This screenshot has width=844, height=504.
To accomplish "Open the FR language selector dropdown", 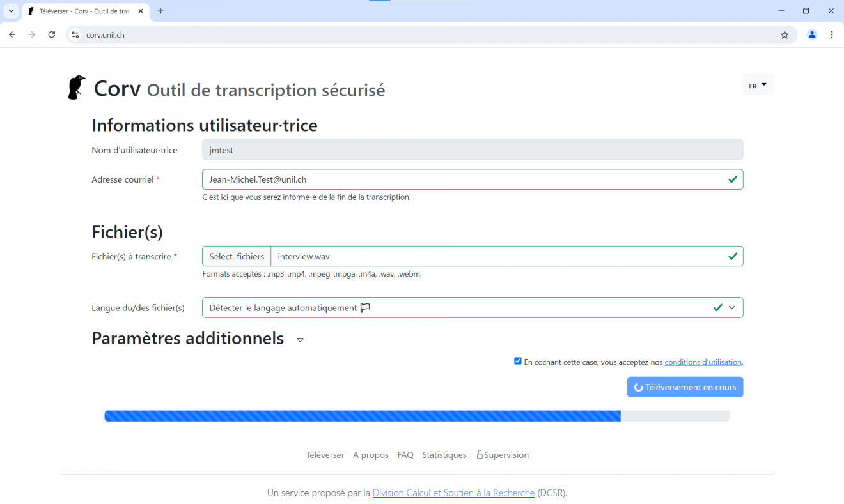I will (x=757, y=84).
